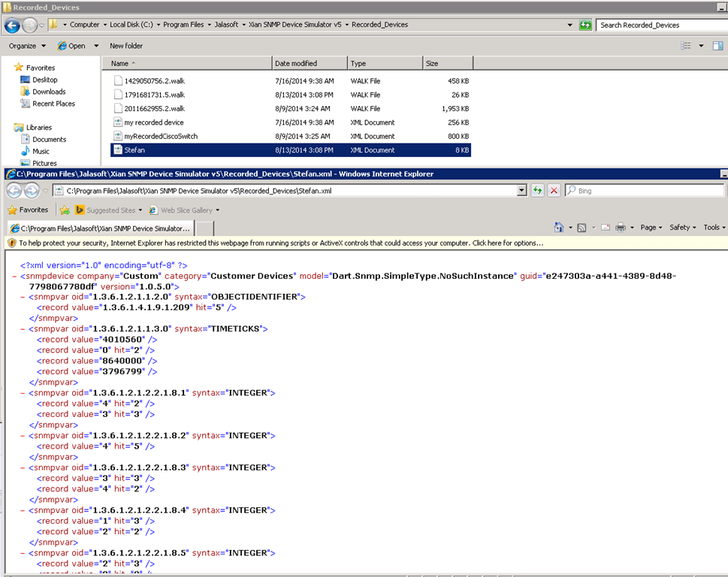
Task: Select myRecordedCiscoSwitch XML file
Action: click(291, 137)
